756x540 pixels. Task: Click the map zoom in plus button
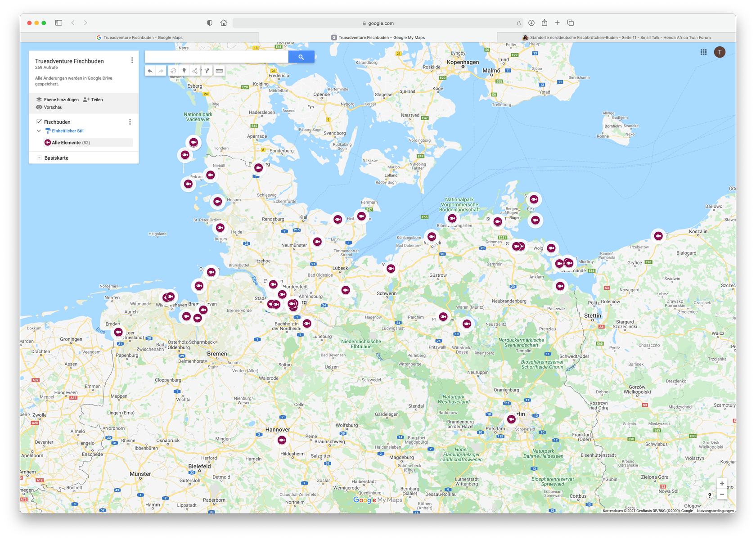(722, 484)
